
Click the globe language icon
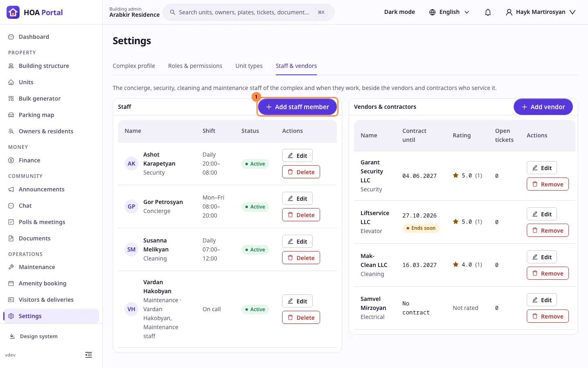tap(432, 12)
